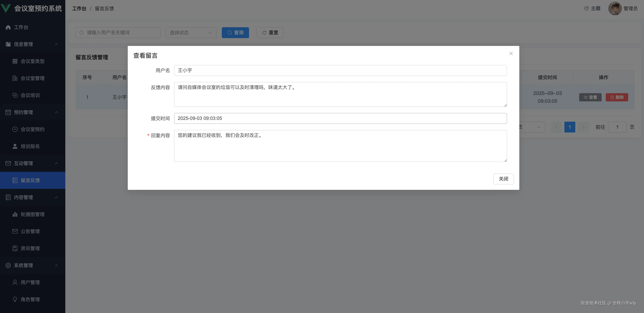Screen dimensions: 644x313
Task: Open 会议室类型 grid icon menu item
Action: 15,61
